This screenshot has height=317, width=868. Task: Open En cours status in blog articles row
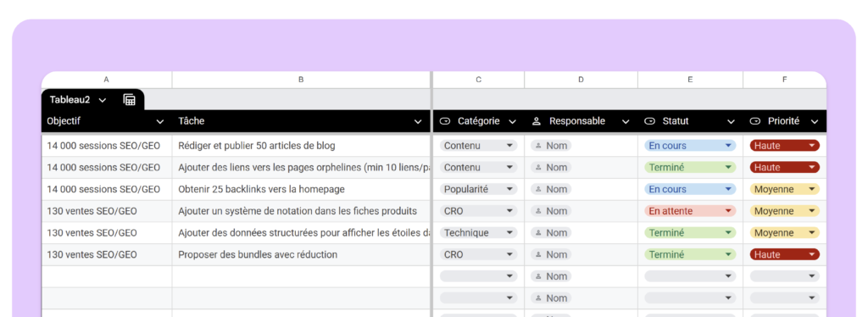pyautogui.click(x=690, y=146)
